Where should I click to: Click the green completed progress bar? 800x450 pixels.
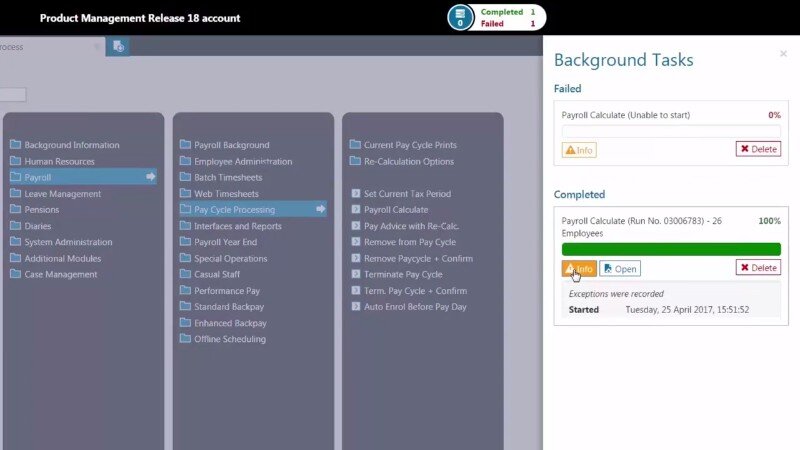pyautogui.click(x=671, y=249)
